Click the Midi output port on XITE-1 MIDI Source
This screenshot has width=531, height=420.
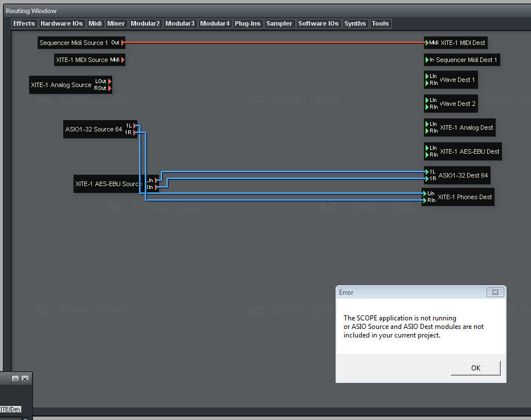122,60
